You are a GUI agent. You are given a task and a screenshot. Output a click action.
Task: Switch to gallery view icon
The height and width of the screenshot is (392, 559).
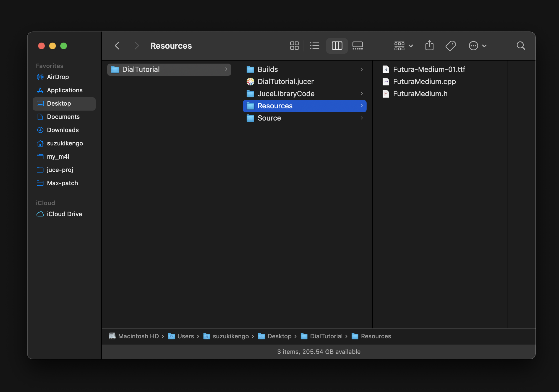357,45
